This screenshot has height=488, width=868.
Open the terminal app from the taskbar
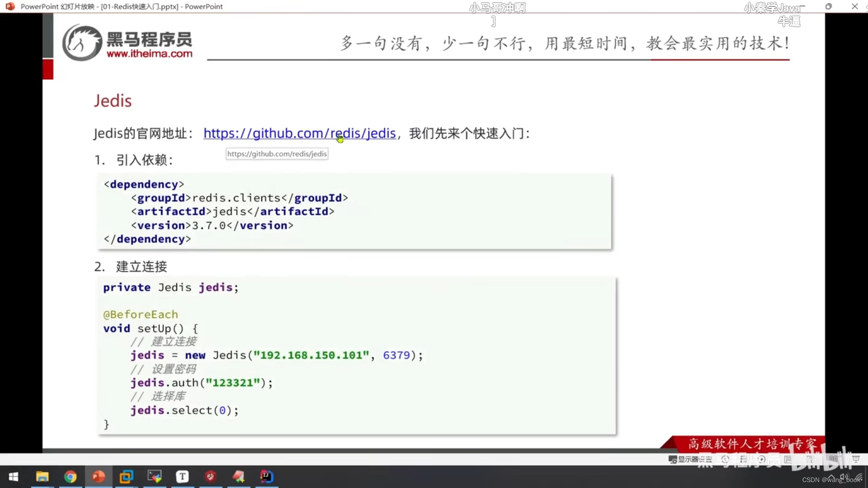[154, 477]
